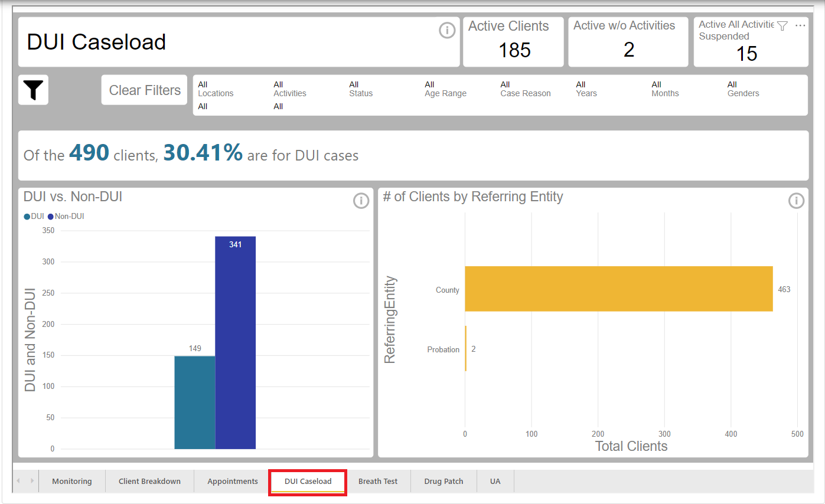Open the Age Range filter dropdown
825x504 pixels.
pyautogui.click(x=445, y=89)
